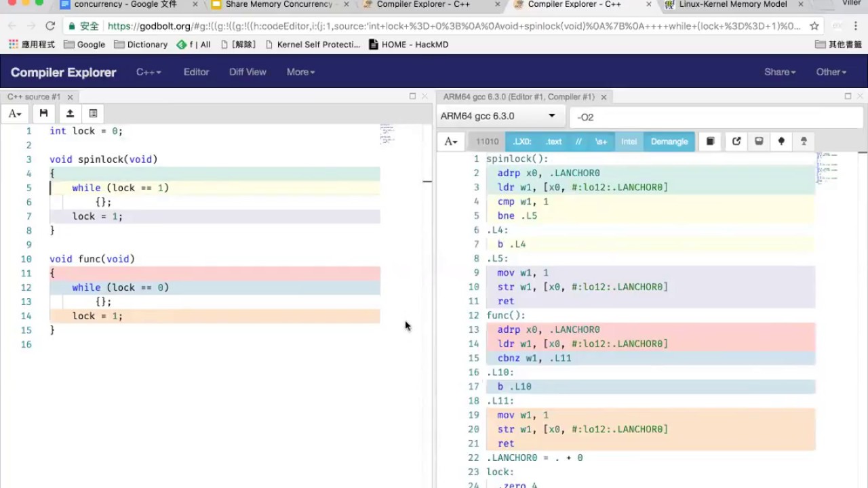Image resolution: width=868 pixels, height=488 pixels.
Task: Toggle Intel assembly syntax
Action: coord(629,142)
